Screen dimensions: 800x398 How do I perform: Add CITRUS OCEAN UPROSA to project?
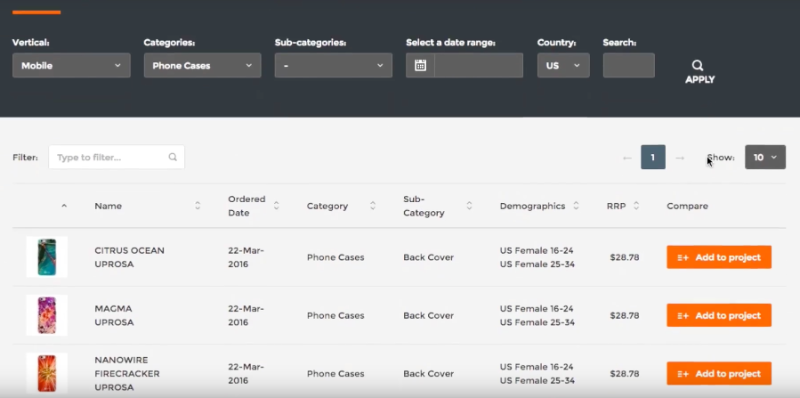[x=719, y=257]
